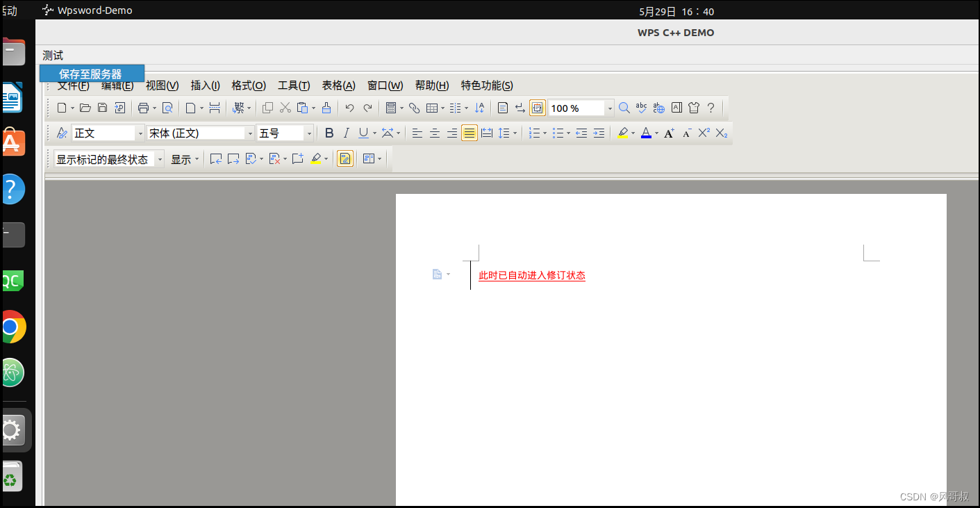Click the 测试 menu button
Viewport: 980px width, 508px height.
(53, 56)
